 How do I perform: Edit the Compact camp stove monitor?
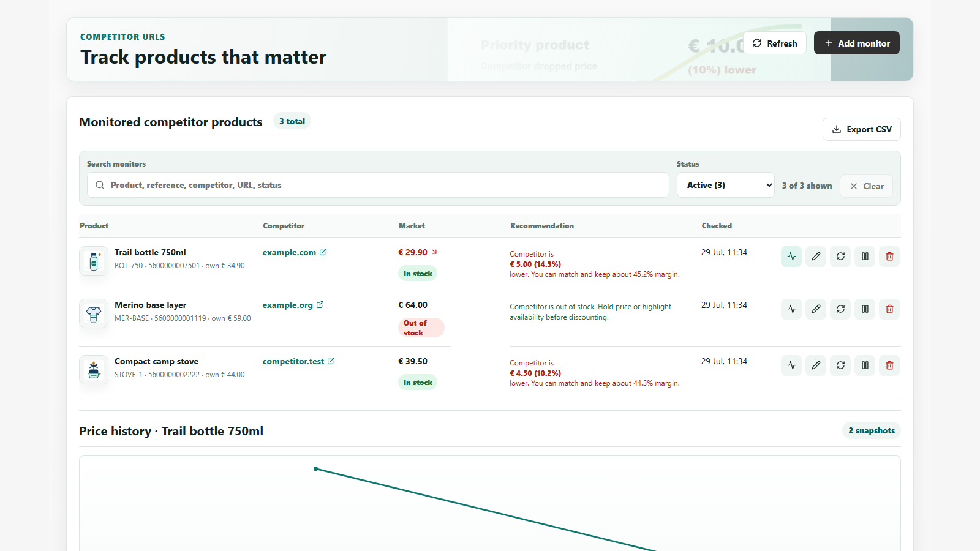(816, 365)
